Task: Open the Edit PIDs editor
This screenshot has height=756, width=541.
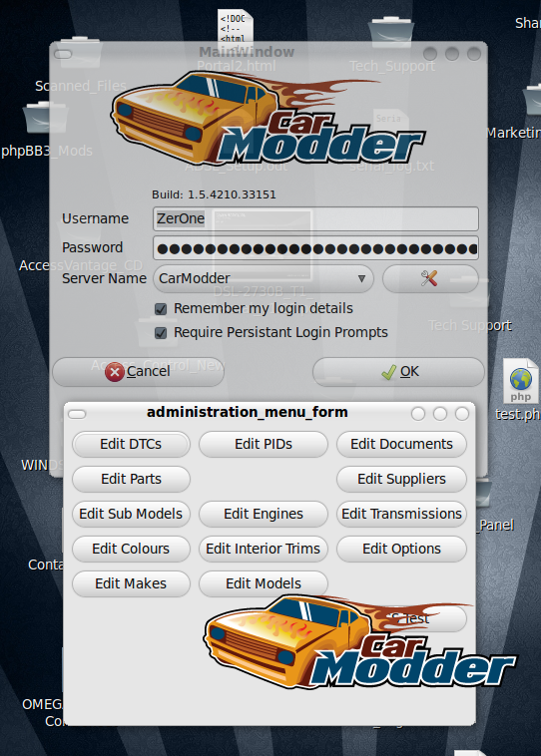Action: click(x=264, y=444)
